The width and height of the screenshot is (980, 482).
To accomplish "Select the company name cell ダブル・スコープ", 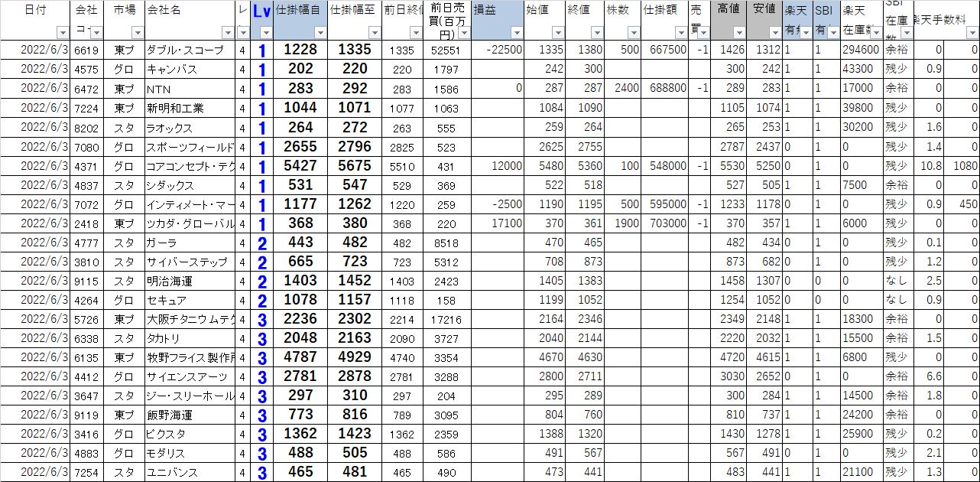I will 190,50.
